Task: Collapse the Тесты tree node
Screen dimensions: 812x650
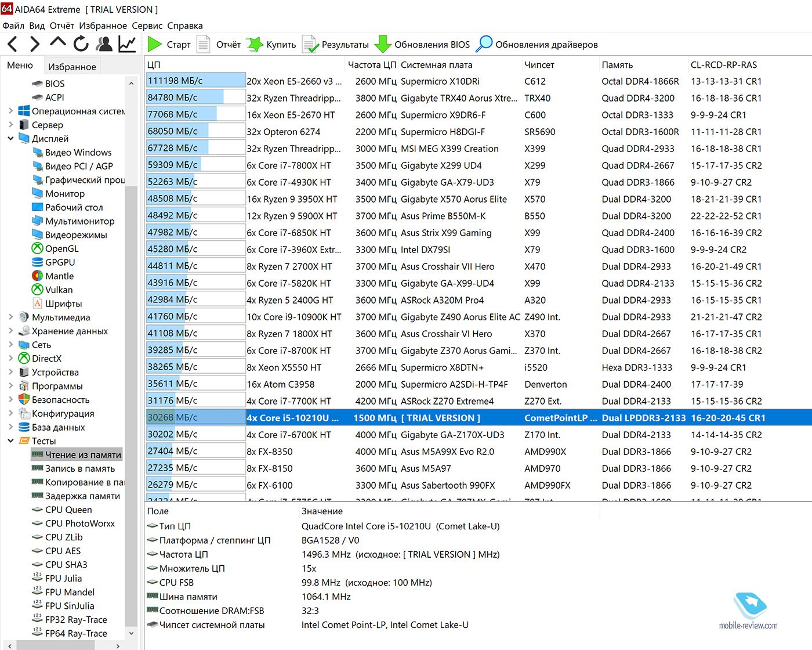Action: click(x=10, y=441)
